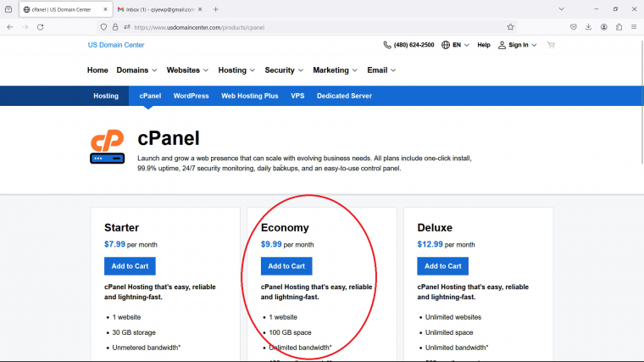Screen dimensions: 644x362
Task: Open the EN language selector
Action: click(455, 45)
